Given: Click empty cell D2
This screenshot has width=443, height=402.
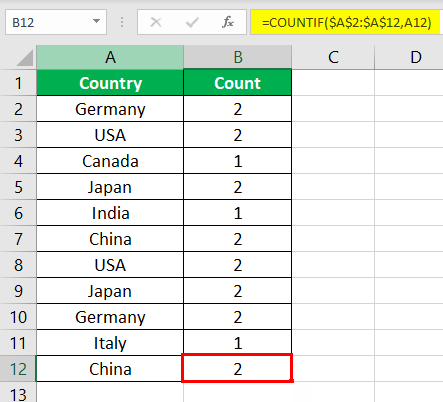Looking at the screenshot, I should click(409, 109).
